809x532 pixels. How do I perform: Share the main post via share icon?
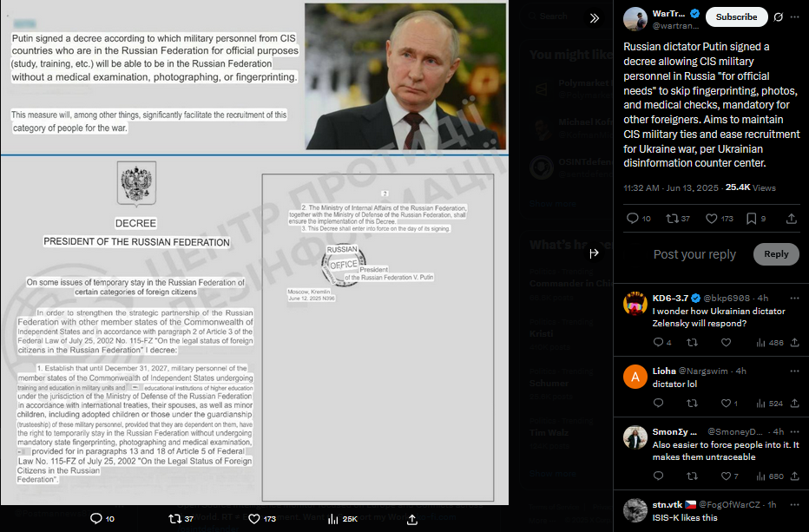(792, 219)
